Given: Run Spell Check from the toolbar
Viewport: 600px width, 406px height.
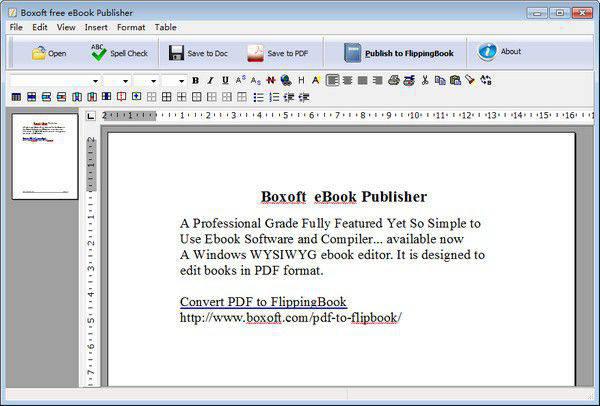Looking at the screenshot, I should (119, 53).
